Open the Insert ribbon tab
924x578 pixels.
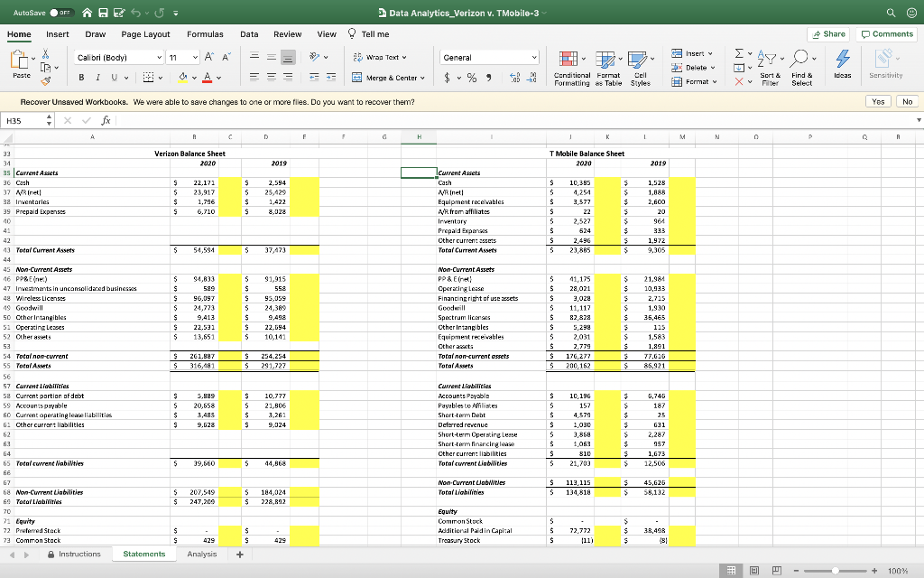coord(57,34)
